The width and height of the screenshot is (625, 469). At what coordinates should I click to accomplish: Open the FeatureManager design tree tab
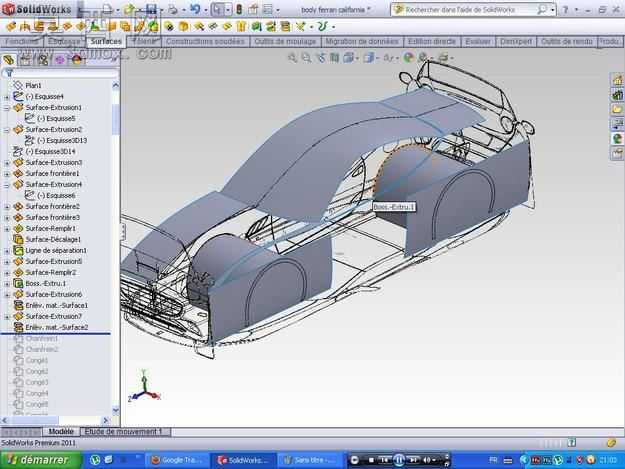pyautogui.click(x=8, y=60)
